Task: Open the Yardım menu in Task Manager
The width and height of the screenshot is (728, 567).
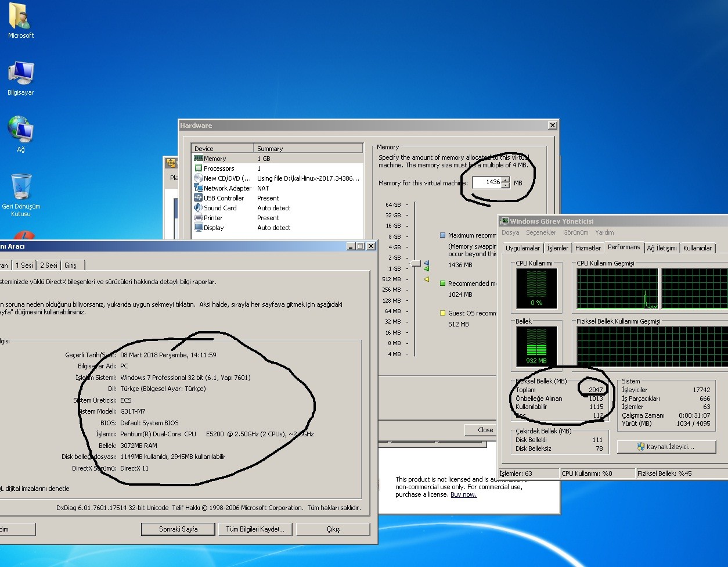Action: (604, 232)
